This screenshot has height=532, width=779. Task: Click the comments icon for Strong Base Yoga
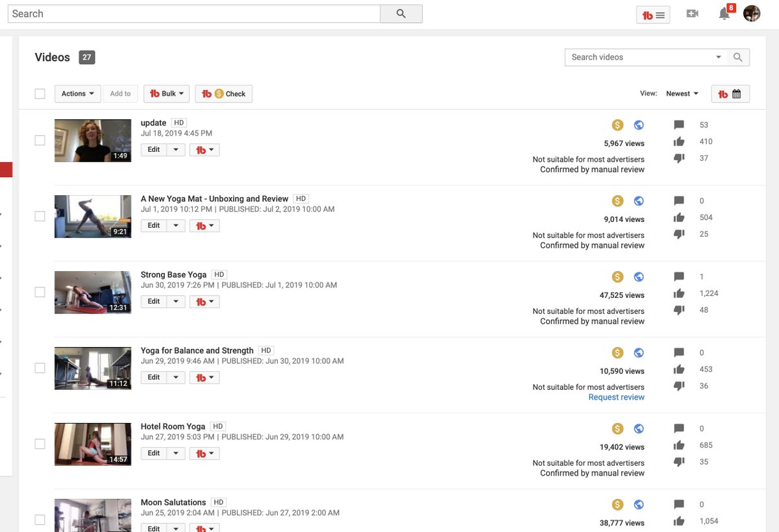pos(679,277)
